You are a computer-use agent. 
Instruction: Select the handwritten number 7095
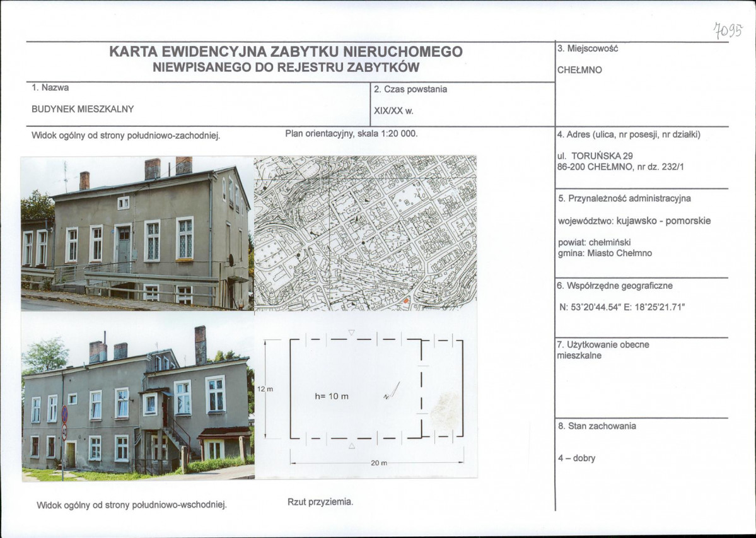[728, 30]
